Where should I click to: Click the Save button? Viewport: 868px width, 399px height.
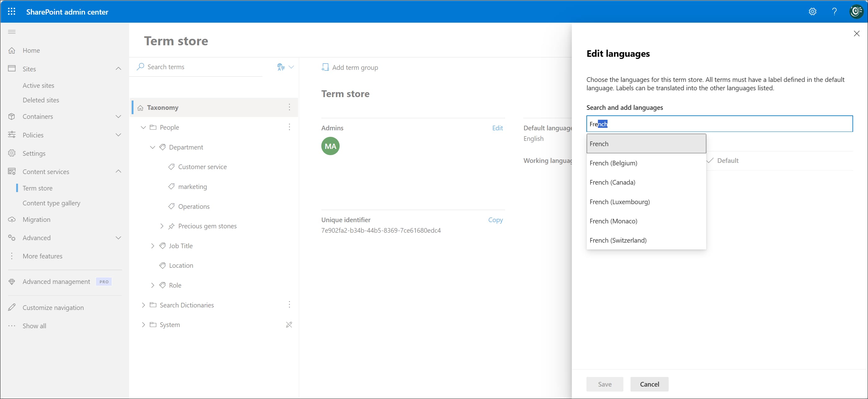point(604,384)
